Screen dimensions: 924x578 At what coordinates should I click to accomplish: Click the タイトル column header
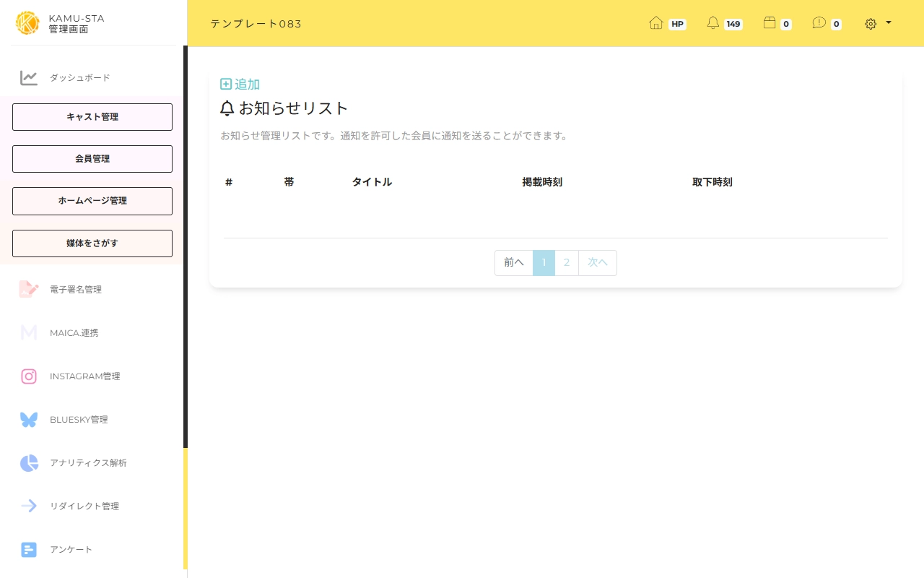372,182
